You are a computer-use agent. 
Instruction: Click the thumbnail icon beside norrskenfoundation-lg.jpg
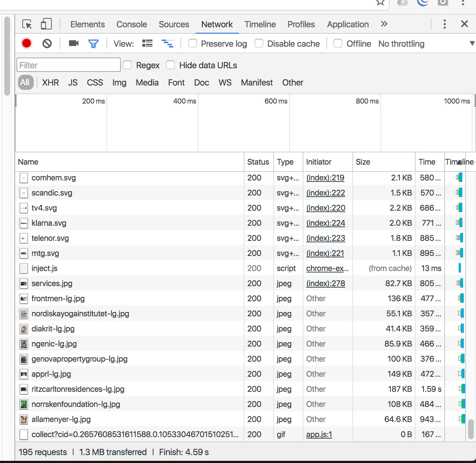pos(24,404)
